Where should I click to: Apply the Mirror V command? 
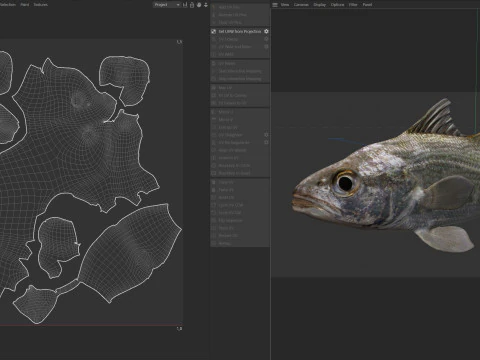click(240, 120)
